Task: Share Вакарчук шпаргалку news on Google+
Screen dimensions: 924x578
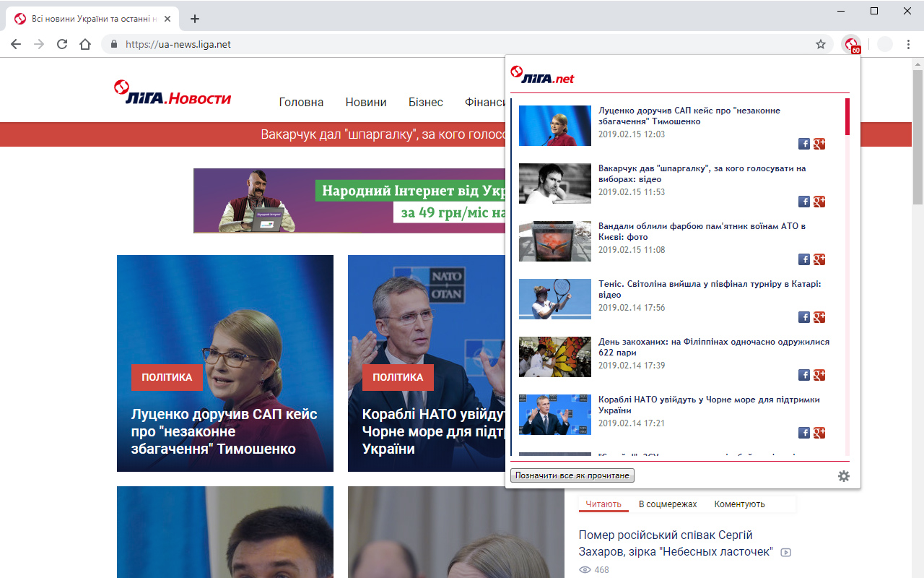Action: click(x=819, y=202)
